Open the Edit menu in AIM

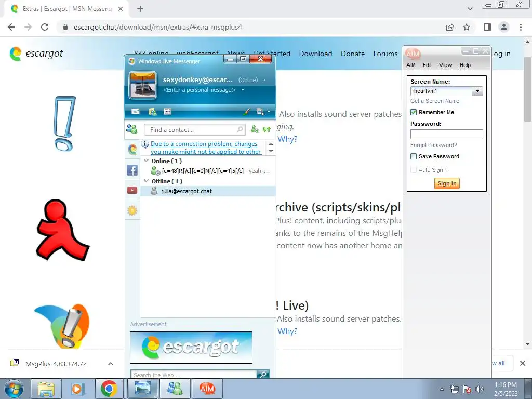427,65
